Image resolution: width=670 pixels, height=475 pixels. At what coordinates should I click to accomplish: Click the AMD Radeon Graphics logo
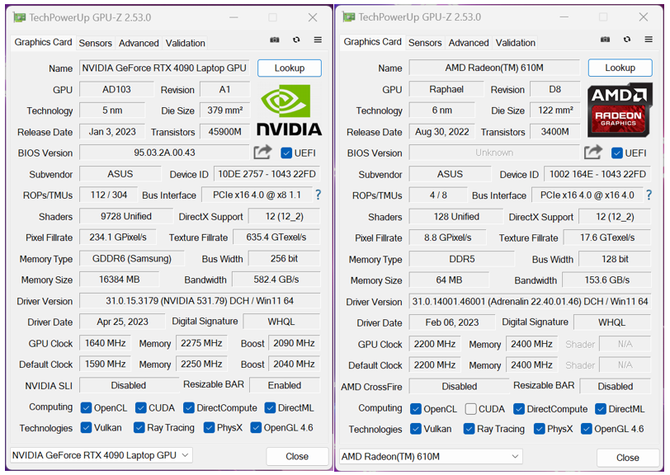pos(620,110)
